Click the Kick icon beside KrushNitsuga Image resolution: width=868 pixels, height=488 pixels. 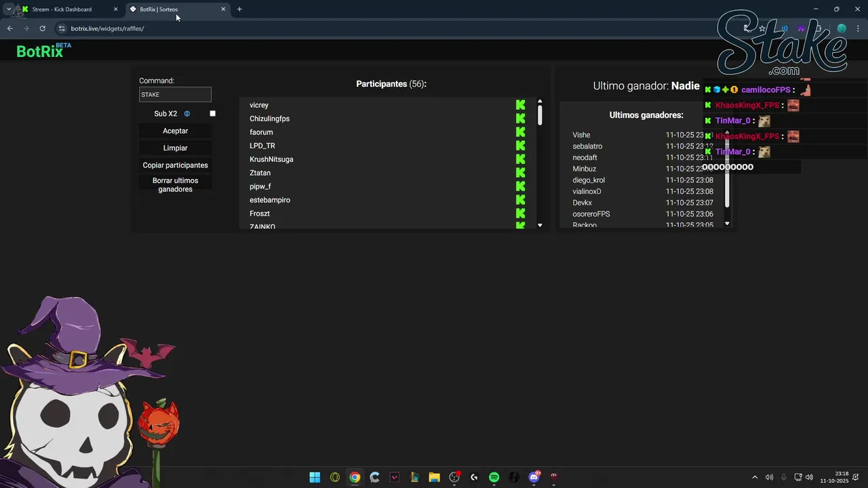point(520,159)
